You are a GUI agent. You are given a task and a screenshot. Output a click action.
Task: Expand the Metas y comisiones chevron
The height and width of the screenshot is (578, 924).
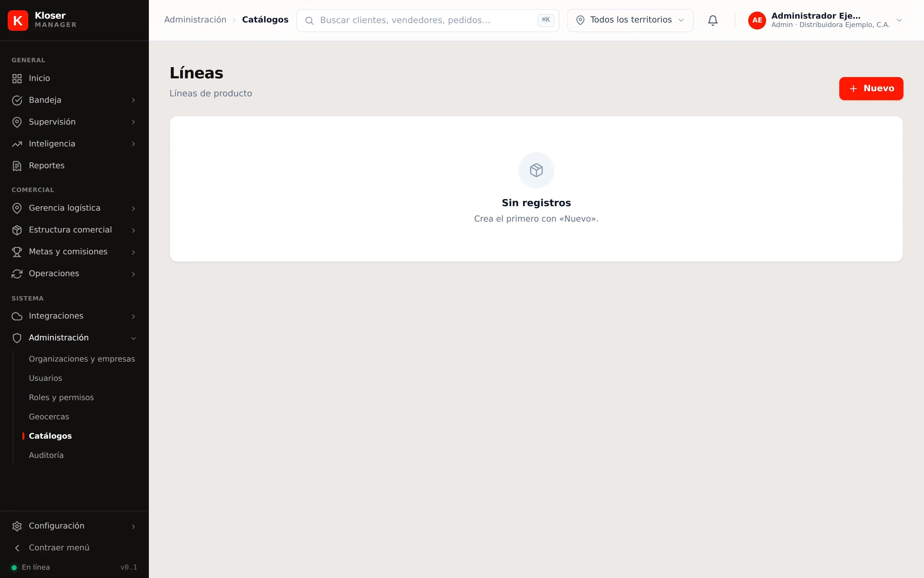(x=133, y=252)
